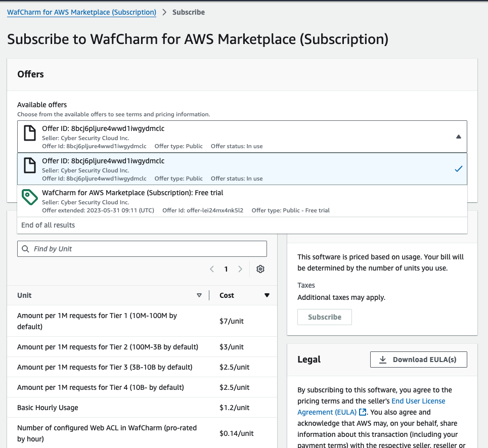Go to previous page of units table

tap(212, 269)
